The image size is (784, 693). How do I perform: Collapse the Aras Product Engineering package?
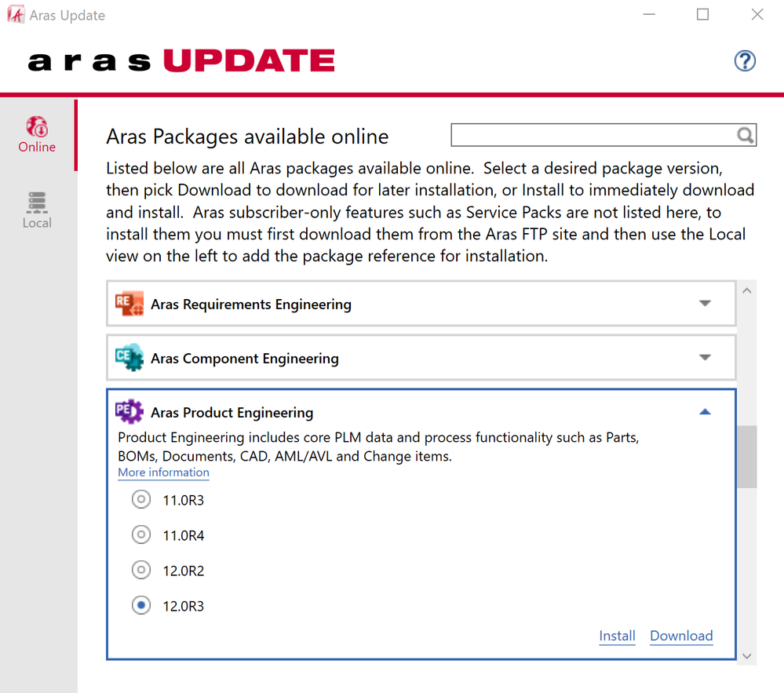coord(705,412)
